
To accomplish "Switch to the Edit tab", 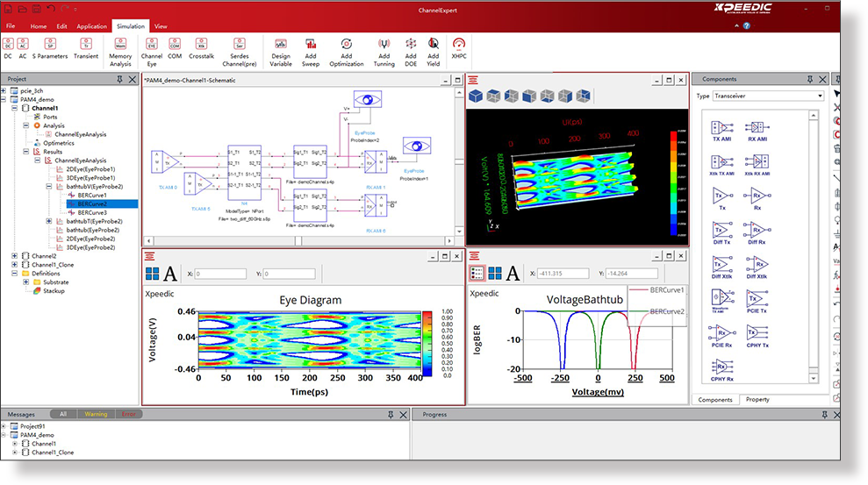I will (x=61, y=26).
